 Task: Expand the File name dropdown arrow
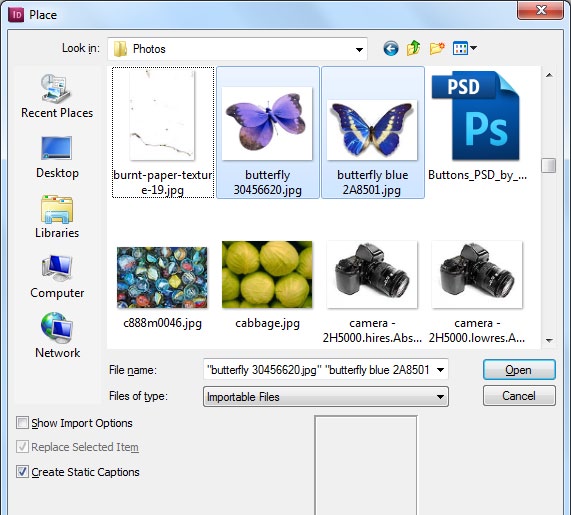click(440, 370)
